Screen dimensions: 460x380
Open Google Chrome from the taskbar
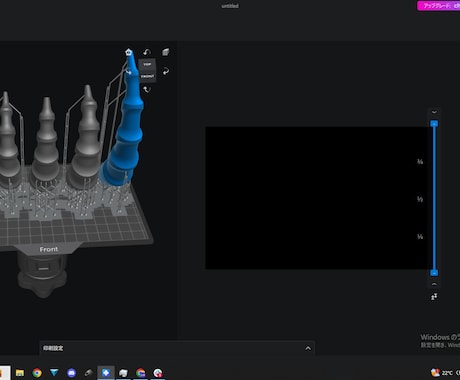(x=37, y=373)
